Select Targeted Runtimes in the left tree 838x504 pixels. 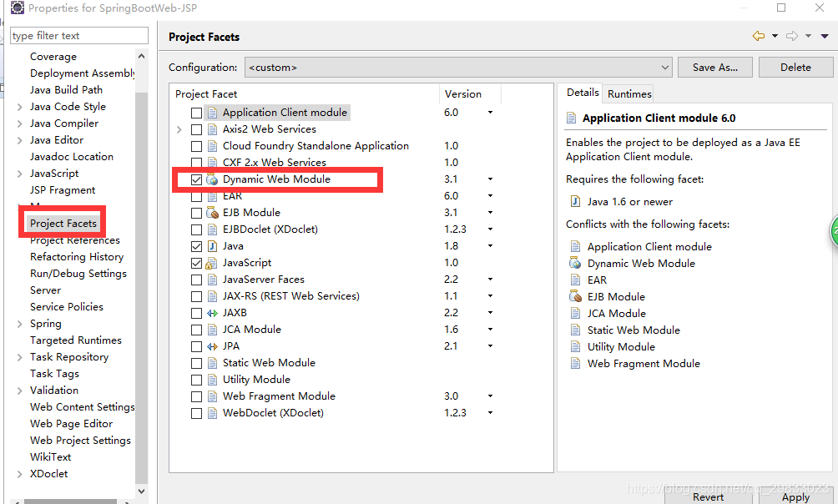[75, 340]
